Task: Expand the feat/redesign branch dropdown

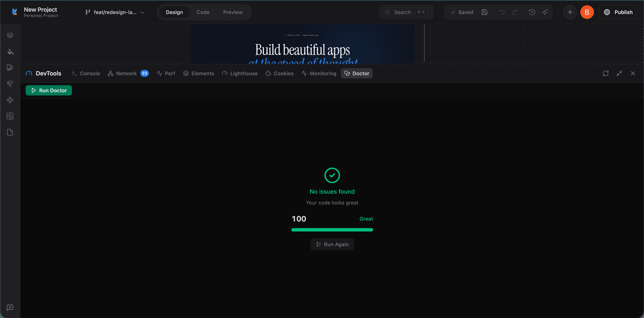Action: tap(115, 12)
